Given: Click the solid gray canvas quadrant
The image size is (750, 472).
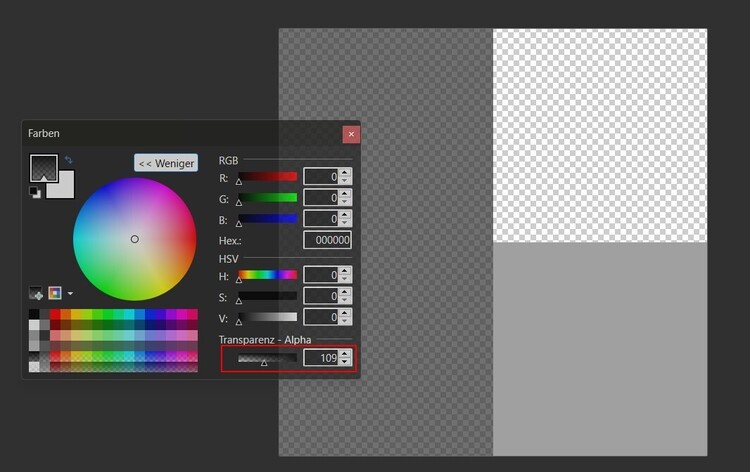Looking at the screenshot, I should click(x=600, y=349).
